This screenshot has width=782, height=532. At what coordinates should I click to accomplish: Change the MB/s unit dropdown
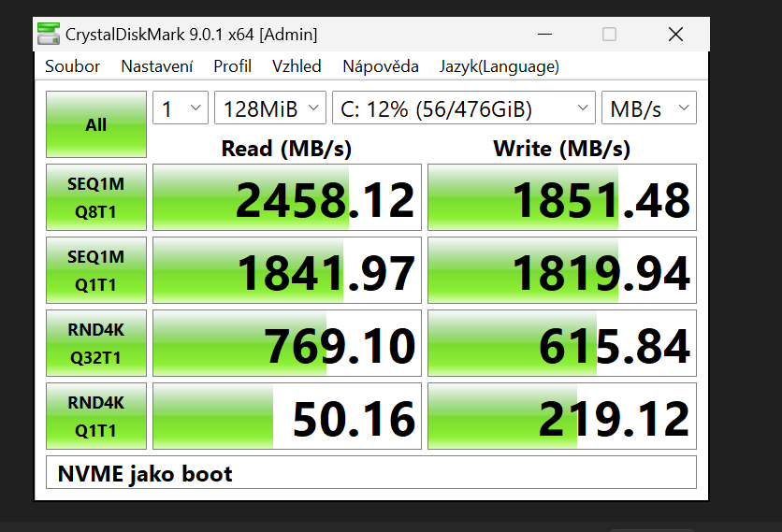[647, 108]
